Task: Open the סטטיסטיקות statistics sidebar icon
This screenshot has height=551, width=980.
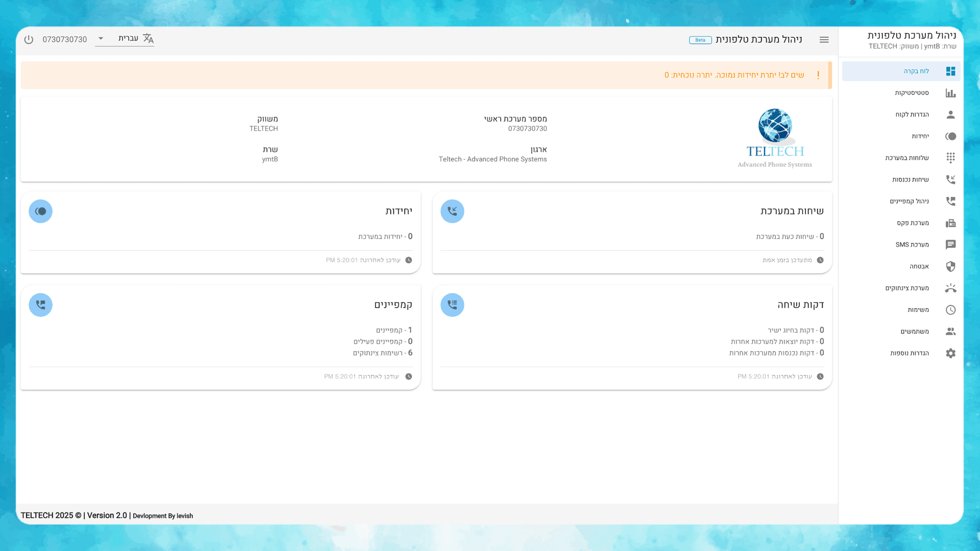Action: (950, 92)
